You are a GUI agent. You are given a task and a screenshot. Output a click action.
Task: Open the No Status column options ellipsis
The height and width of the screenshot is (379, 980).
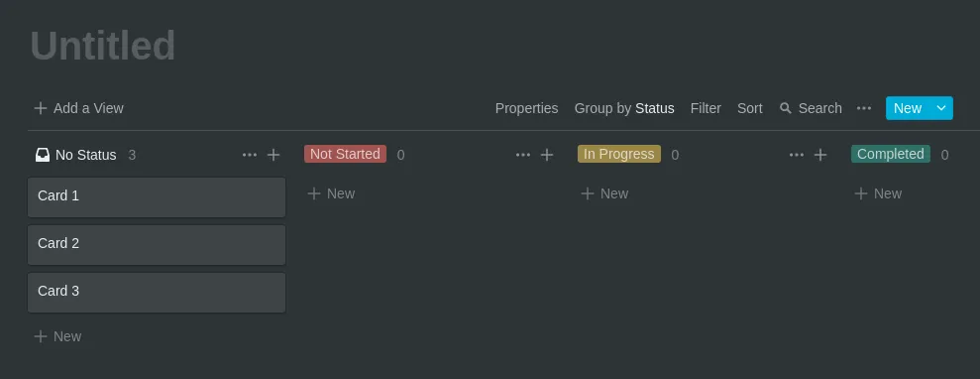250,155
